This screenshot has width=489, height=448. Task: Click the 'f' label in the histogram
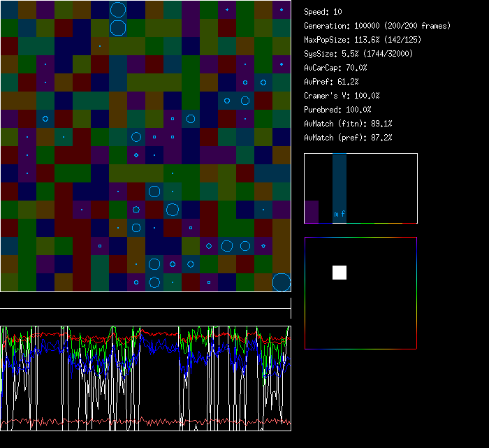pyautogui.click(x=343, y=214)
